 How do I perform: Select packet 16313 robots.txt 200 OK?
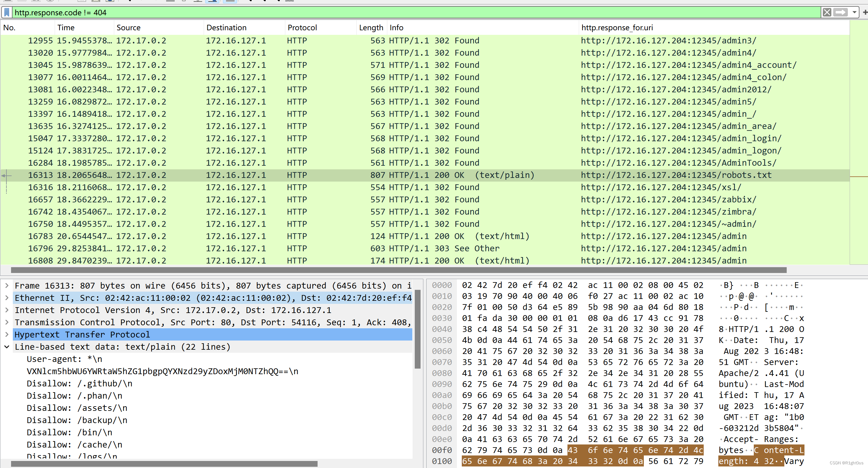point(425,175)
